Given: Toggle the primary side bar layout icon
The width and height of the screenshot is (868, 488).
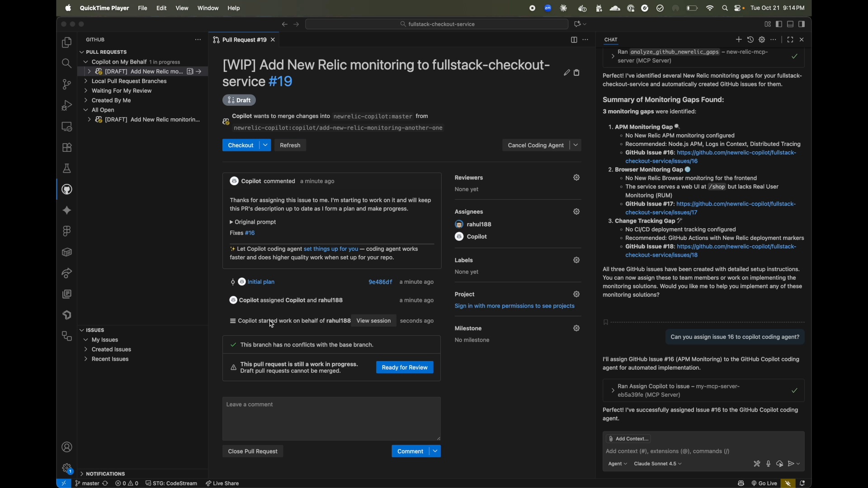Looking at the screenshot, I should [779, 24].
